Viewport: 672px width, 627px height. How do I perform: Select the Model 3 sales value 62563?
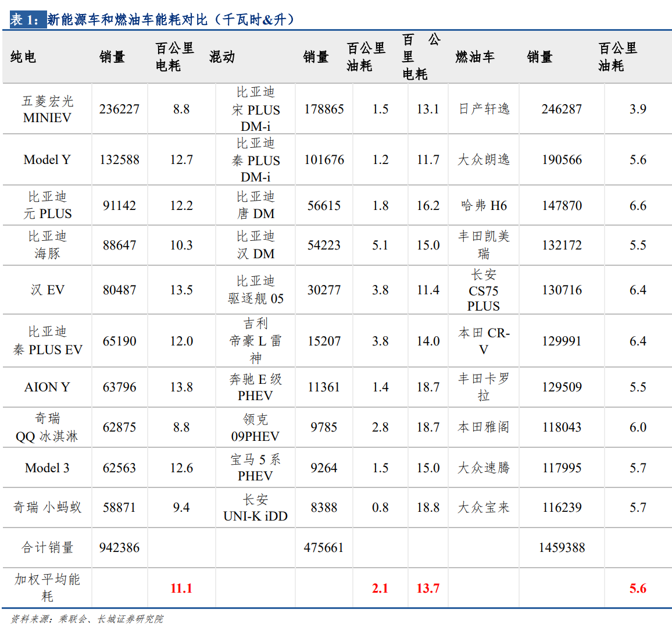119,468
